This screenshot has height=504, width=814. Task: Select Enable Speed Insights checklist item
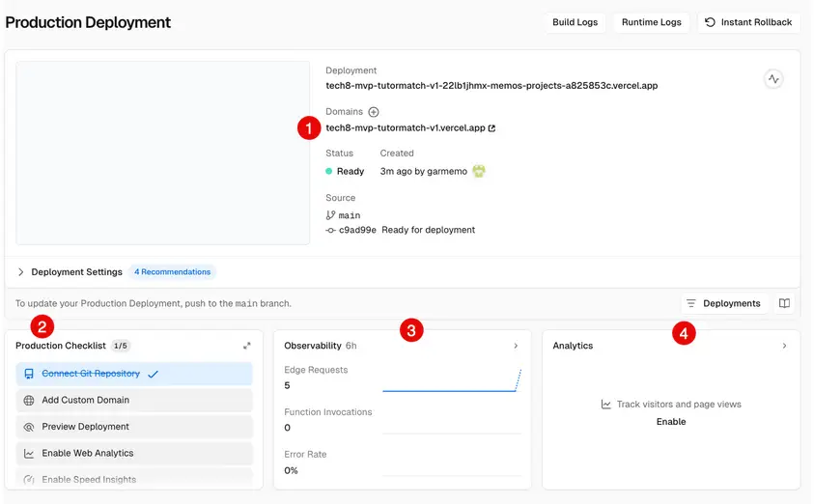(x=134, y=479)
